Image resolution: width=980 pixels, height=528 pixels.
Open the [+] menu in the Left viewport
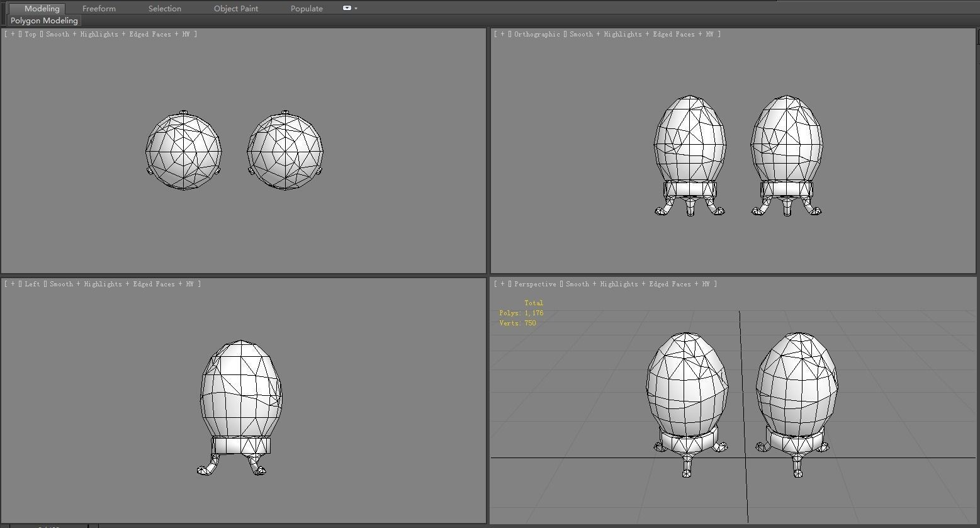click(13, 284)
